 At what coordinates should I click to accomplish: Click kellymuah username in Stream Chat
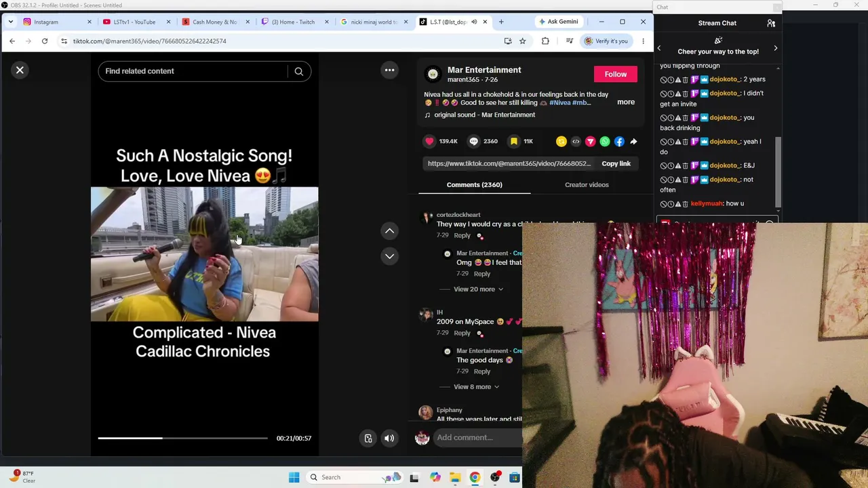click(706, 203)
